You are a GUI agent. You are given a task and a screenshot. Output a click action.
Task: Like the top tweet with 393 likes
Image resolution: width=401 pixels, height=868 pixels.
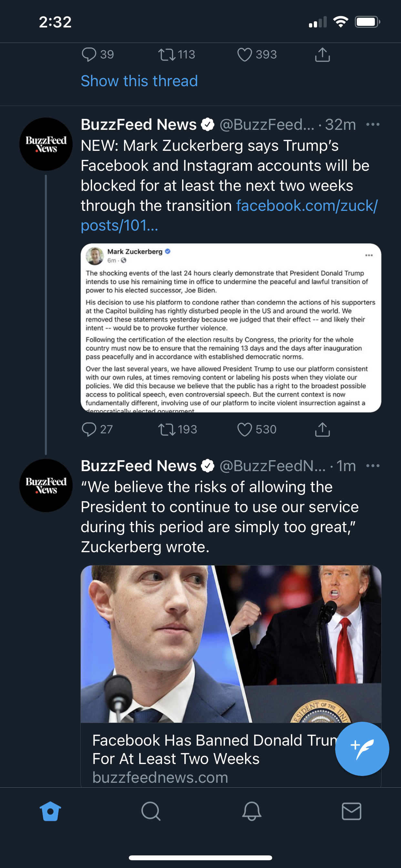point(245,55)
